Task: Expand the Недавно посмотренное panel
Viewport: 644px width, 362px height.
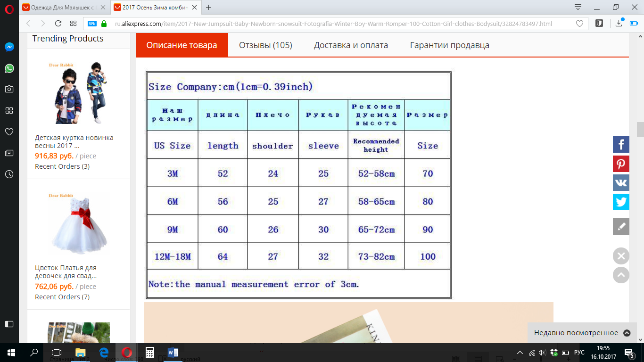Action: coord(627,333)
